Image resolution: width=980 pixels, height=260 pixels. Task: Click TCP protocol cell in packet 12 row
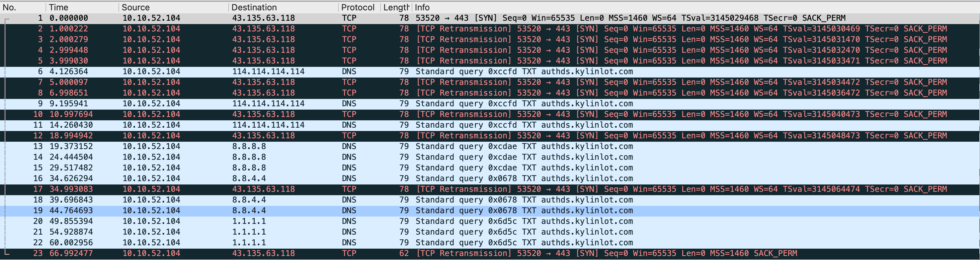point(349,136)
